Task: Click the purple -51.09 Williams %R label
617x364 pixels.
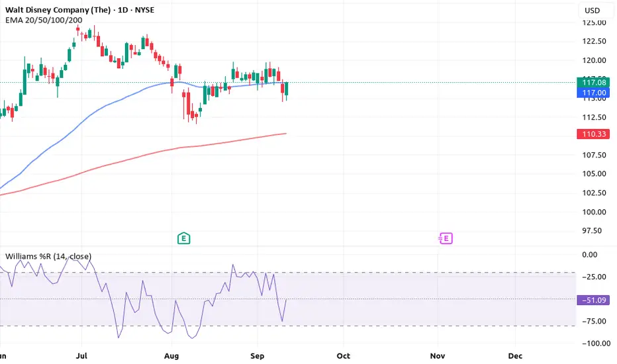Action: click(593, 300)
